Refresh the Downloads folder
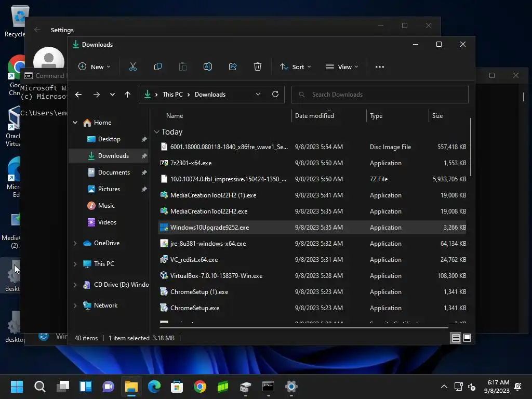Screen dimensions: 532x399 [x=275, y=95]
